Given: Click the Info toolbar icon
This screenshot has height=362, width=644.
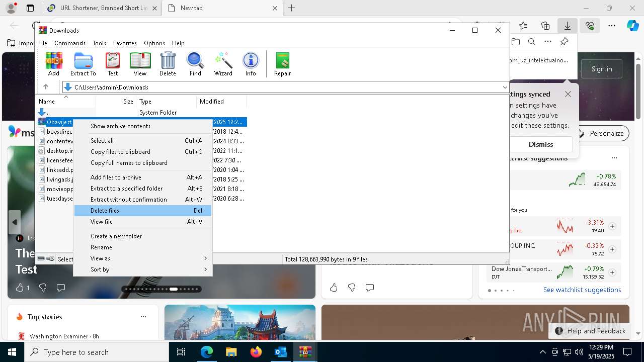Looking at the screenshot, I should pyautogui.click(x=251, y=64).
